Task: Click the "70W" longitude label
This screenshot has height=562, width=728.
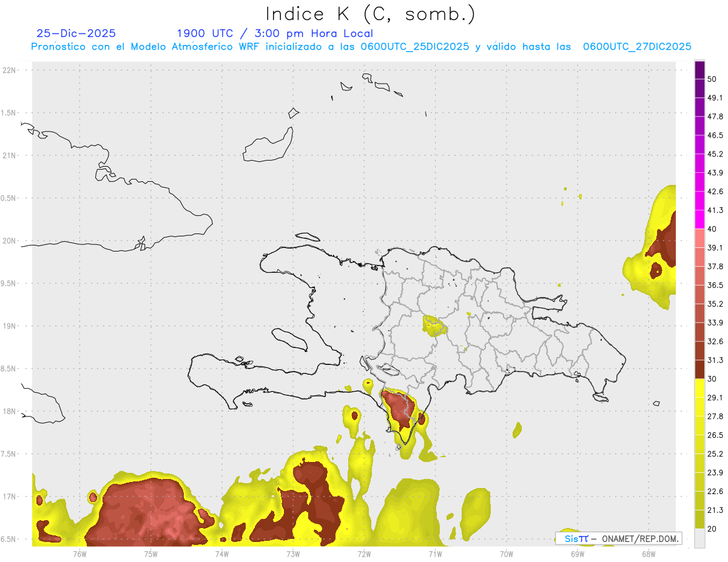Action: (x=507, y=554)
